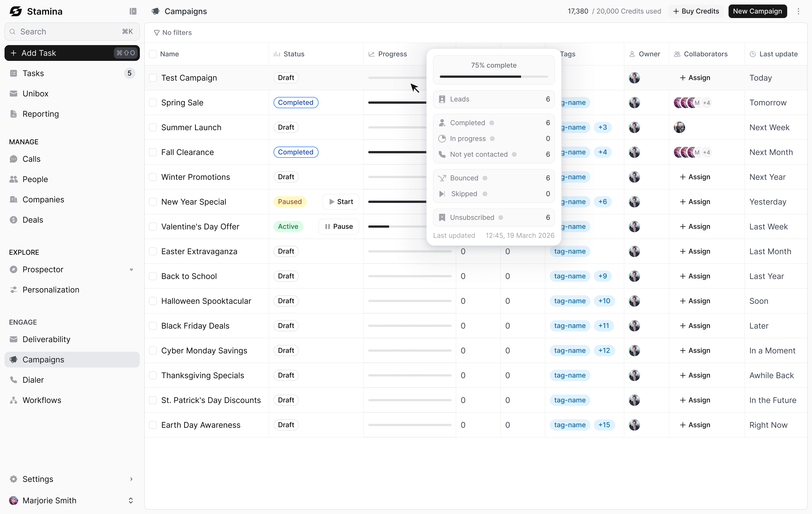Open the Tasks menu item
Screen dimensions: 812x514
point(33,73)
